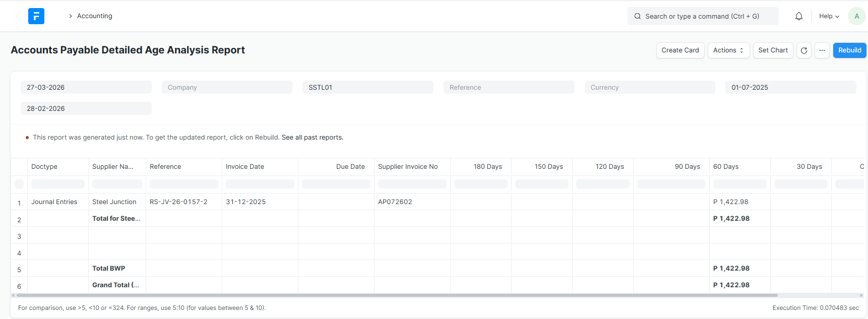Expand the Help dropdown
868x319 pixels.
point(829,16)
